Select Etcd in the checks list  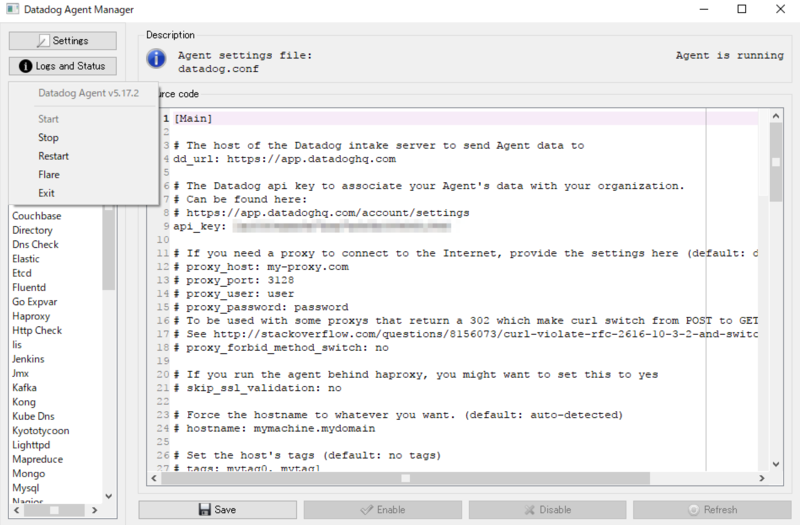click(x=21, y=273)
